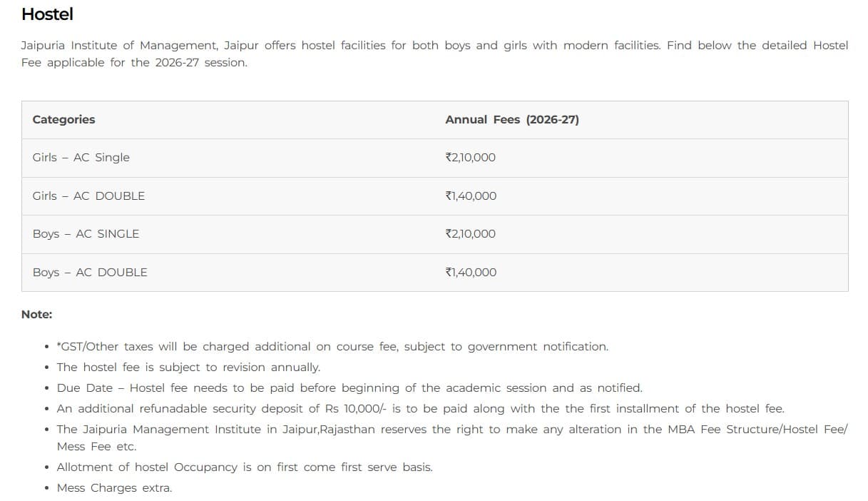The height and width of the screenshot is (501, 868).
Task: Select the Boys – AC DOUBLE row label
Action: pos(90,273)
